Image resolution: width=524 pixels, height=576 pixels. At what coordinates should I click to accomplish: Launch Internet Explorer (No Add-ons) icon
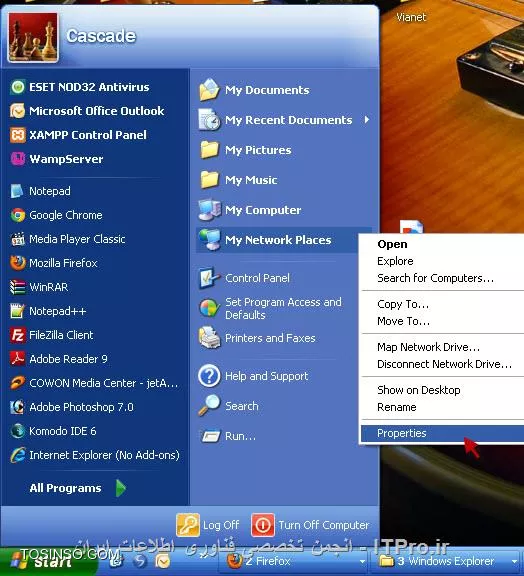[x=17, y=455]
